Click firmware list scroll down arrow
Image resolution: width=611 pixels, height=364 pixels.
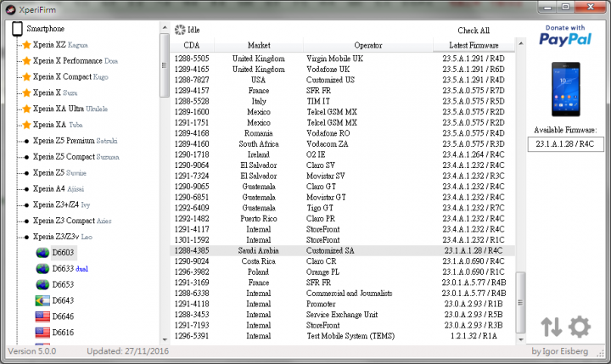click(x=520, y=339)
